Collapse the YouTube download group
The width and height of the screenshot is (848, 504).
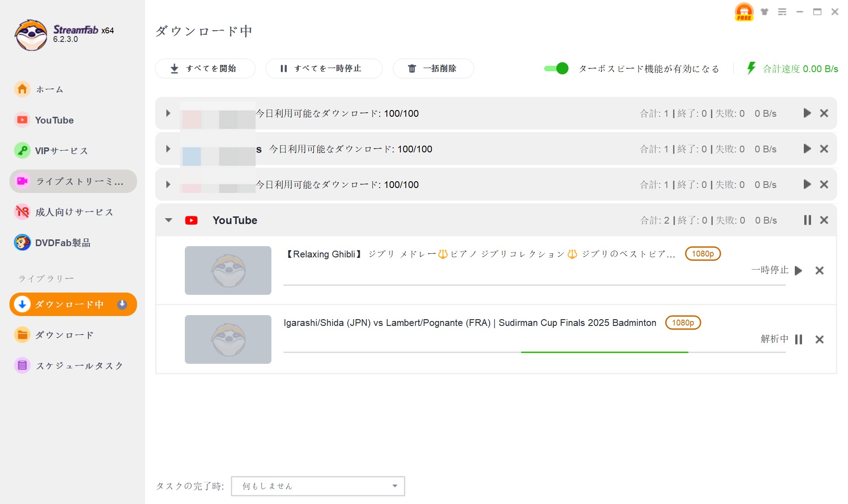coord(169,220)
